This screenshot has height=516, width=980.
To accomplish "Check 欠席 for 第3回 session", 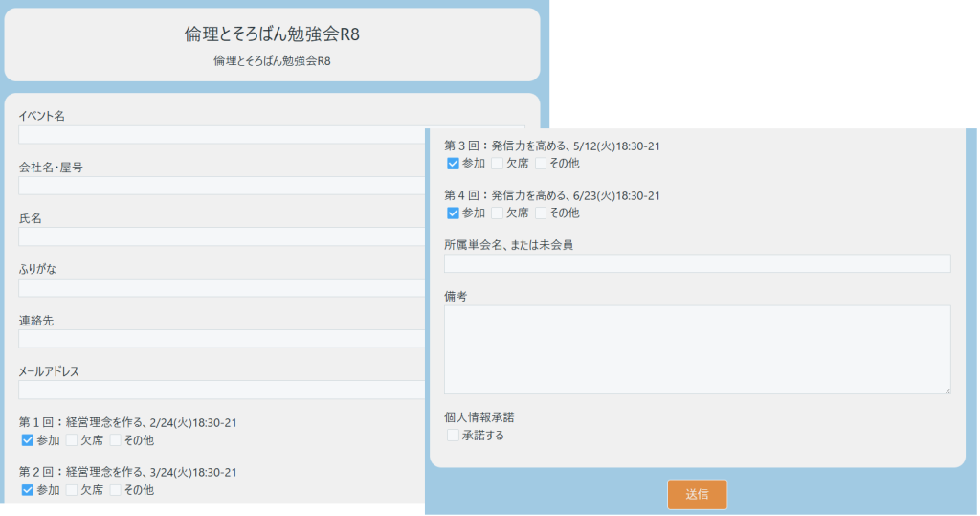I will 498,164.
